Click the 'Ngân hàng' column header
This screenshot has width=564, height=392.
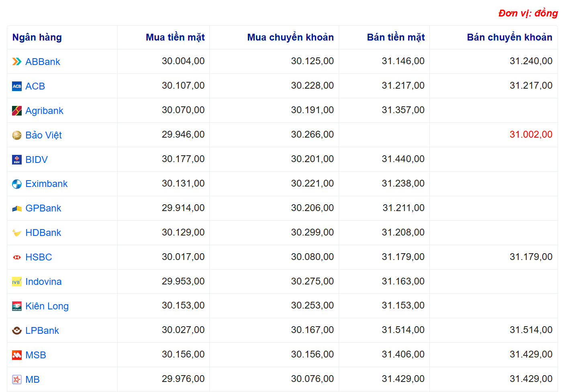(x=37, y=37)
